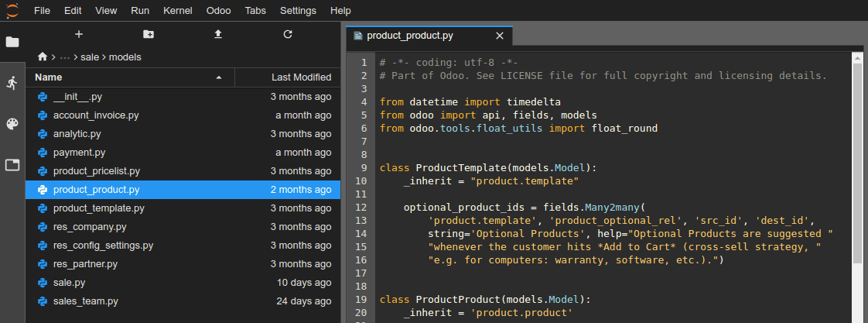Go to the home folder breadcrumb icon
Image resolution: width=868 pixels, height=323 pixels.
point(43,57)
